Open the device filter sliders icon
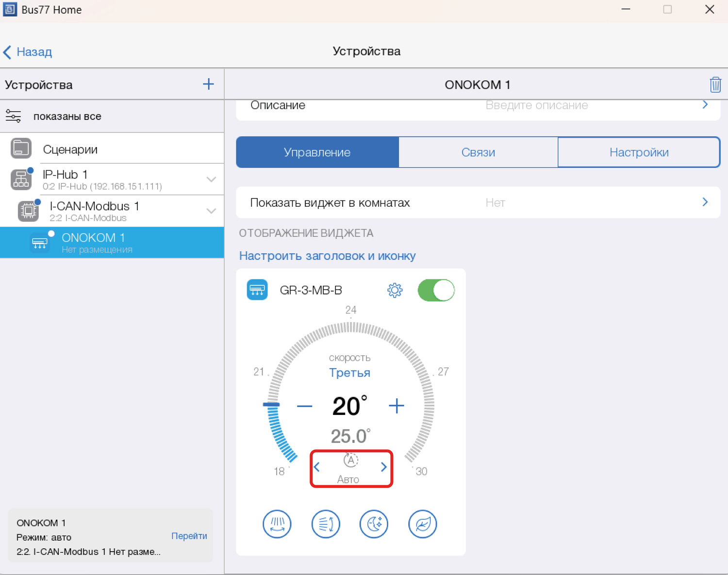The width and height of the screenshot is (728, 575). (x=13, y=116)
